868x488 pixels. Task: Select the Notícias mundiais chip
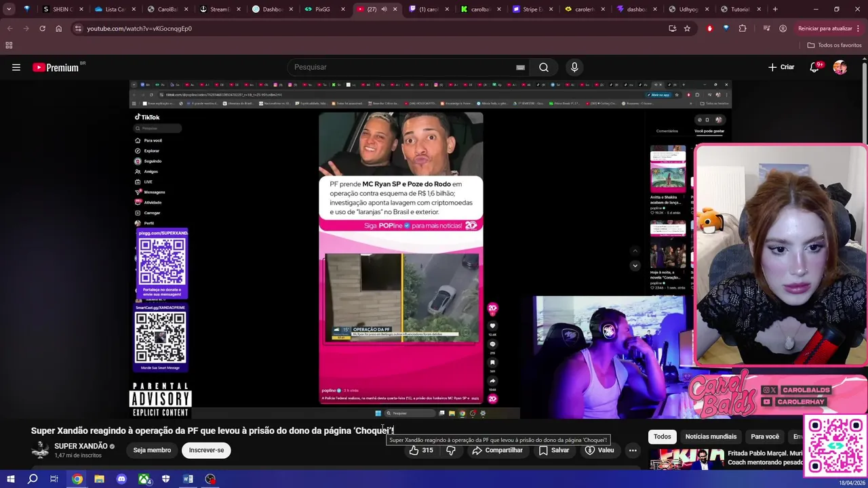point(711,436)
